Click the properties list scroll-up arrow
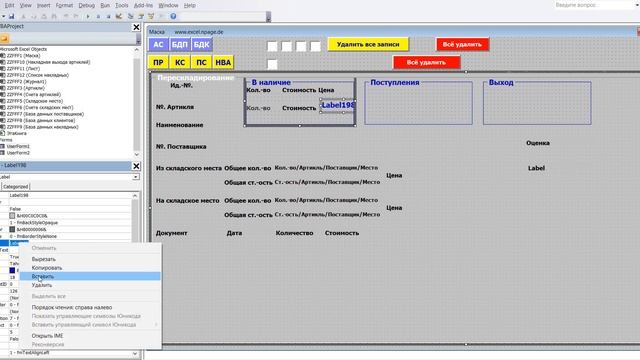The image size is (640, 360). point(135,196)
